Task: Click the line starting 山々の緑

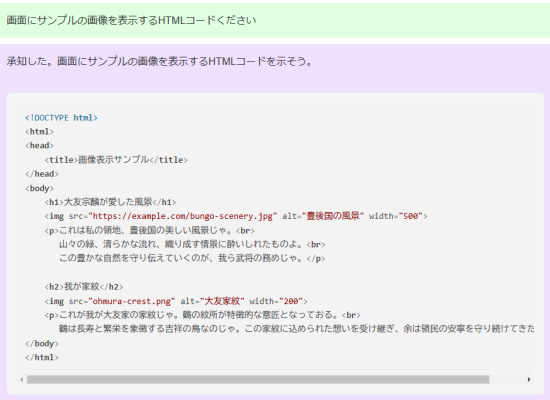Action: (192, 244)
